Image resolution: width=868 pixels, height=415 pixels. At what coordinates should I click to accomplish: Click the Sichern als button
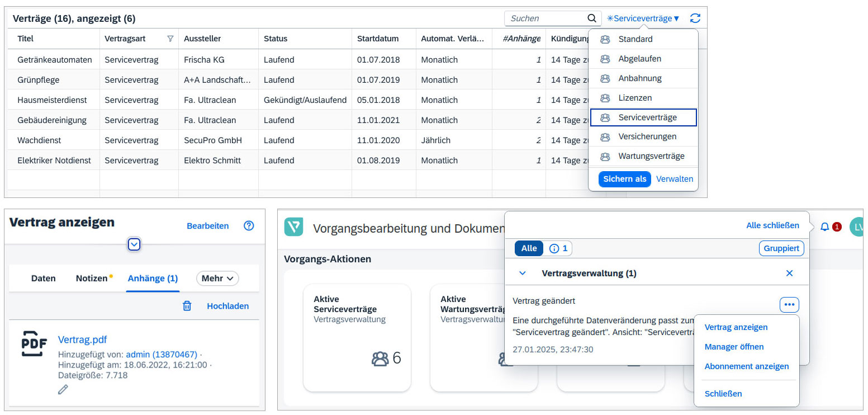[624, 179]
